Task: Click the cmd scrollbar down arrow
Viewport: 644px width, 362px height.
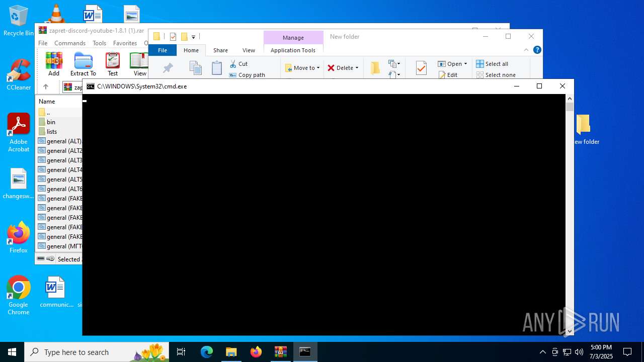Action: [570, 331]
